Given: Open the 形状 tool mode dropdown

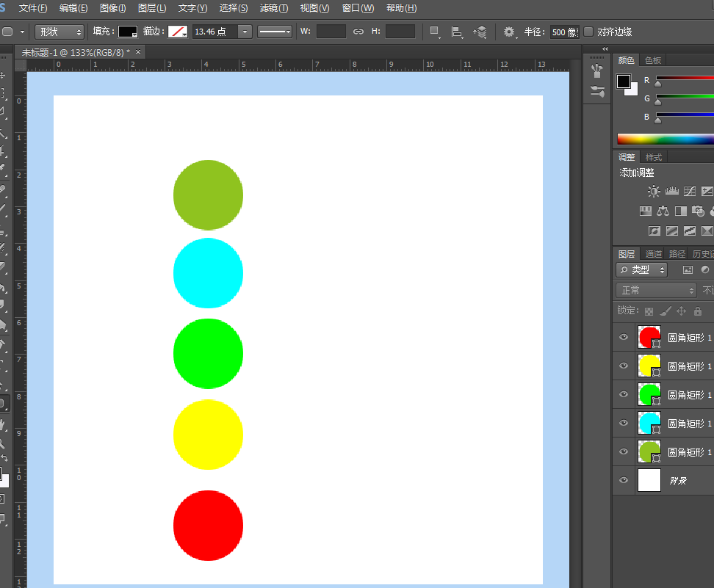Looking at the screenshot, I should pos(59,32).
